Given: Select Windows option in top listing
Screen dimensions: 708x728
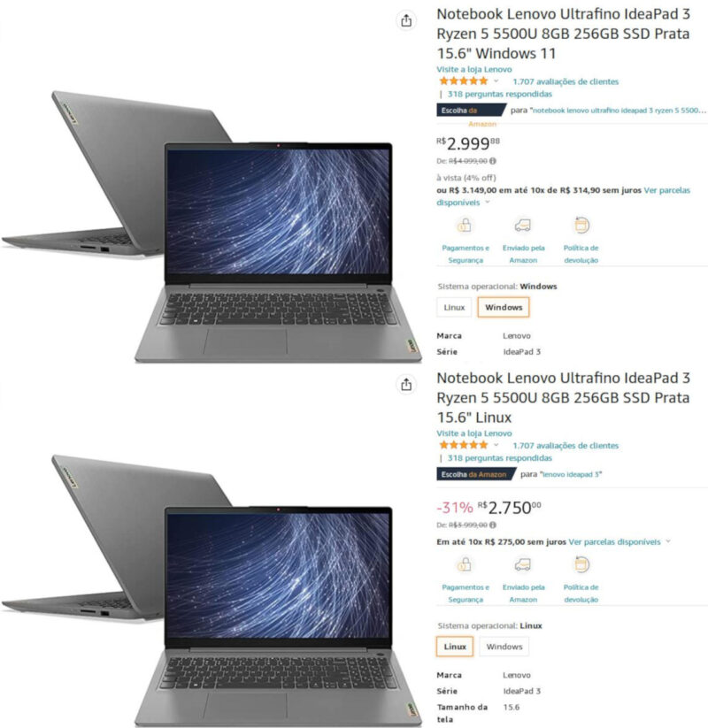Looking at the screenshot, I should point(504,307).
